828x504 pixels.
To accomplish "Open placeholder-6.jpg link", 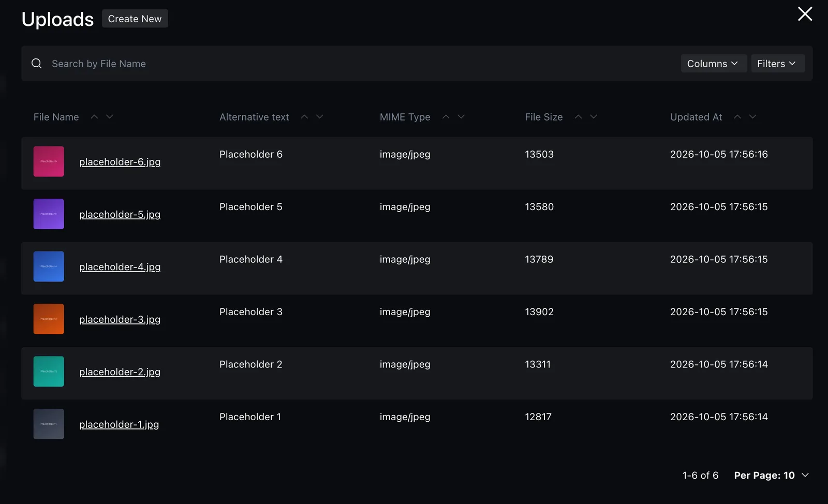I will tap(120, 162).
